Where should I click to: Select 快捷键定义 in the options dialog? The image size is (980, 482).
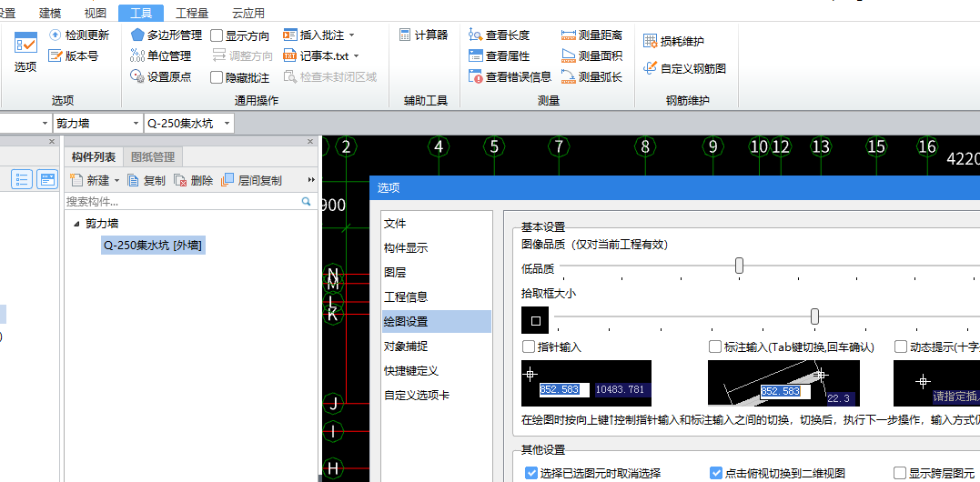point(436,370)
